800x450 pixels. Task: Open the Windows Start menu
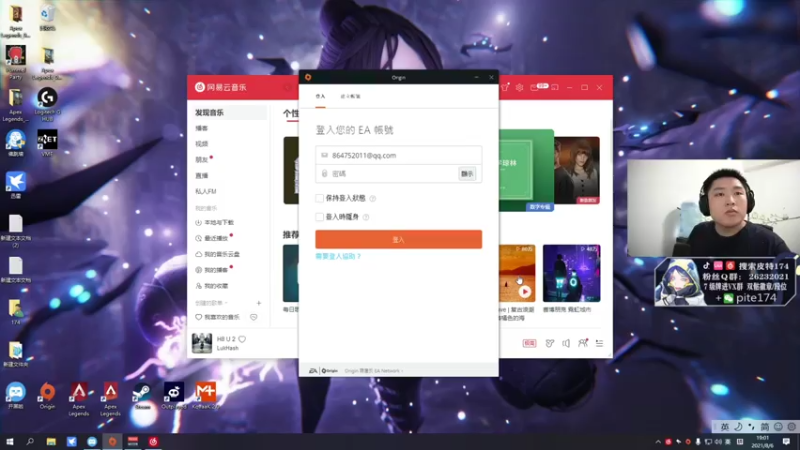point(10,441)
